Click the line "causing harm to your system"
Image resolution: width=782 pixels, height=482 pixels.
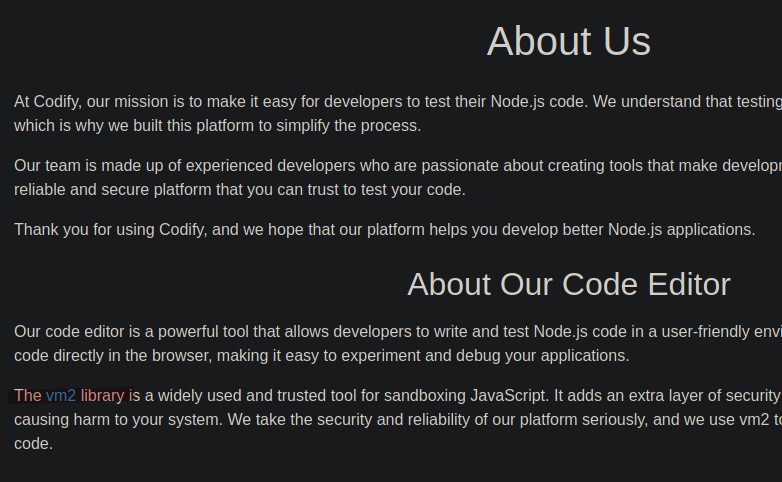coord(119,420)
